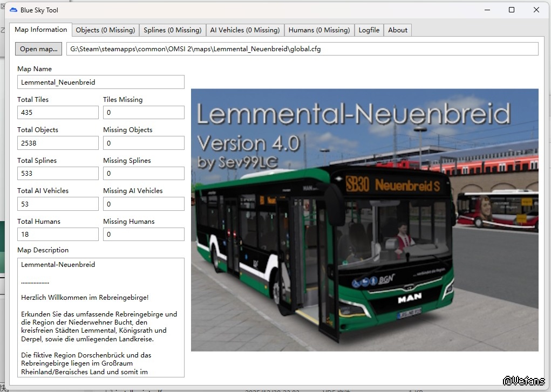The width and height of the screenshot is (551, 392).
Task: Open the About tab
Action: (398, 30)
